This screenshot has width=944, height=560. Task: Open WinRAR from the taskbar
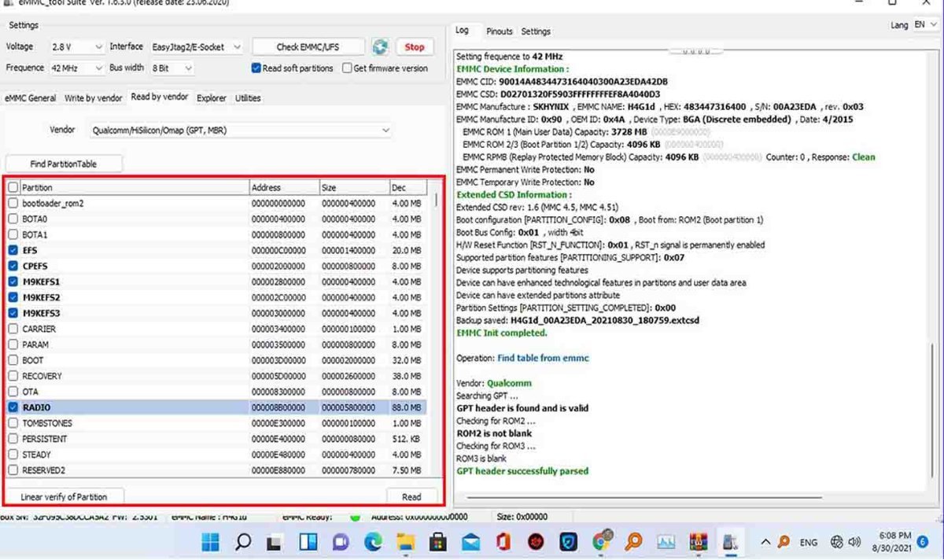tap(699, 542)
